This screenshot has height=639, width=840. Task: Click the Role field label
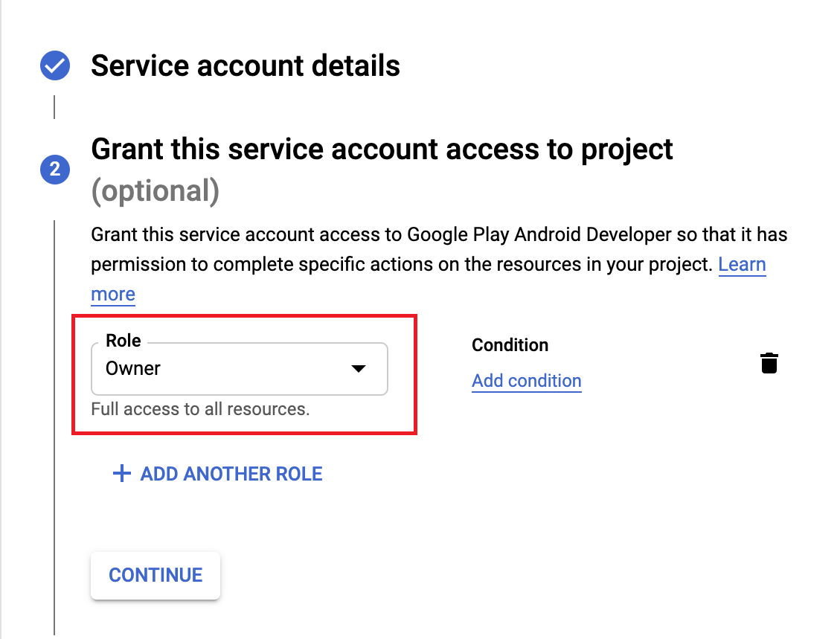[124, 341]
